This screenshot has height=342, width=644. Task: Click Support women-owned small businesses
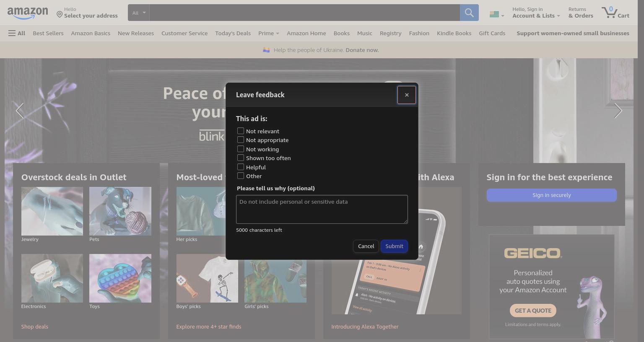[573, 33]
